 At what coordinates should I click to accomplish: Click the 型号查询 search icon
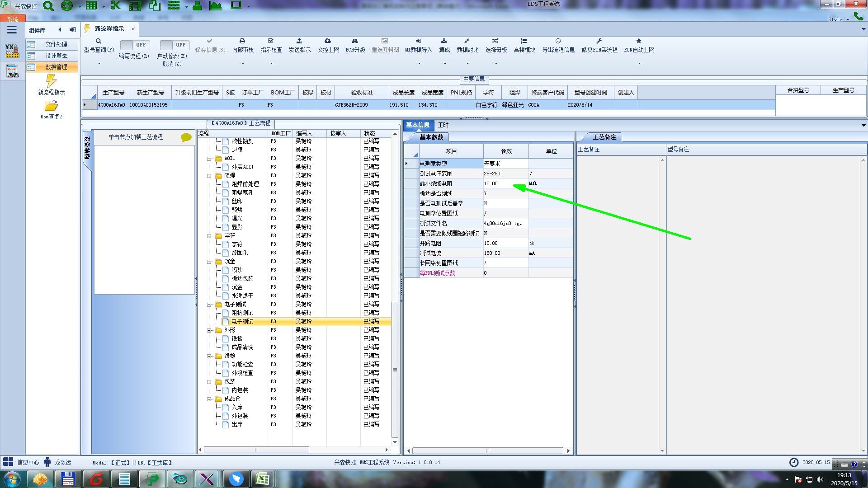point(99,41)
